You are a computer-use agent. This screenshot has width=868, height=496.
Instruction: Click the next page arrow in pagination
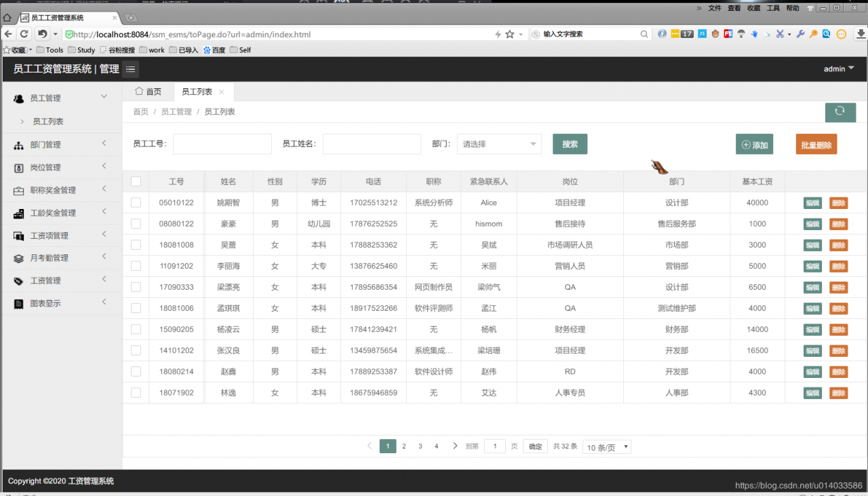(455, 446)
